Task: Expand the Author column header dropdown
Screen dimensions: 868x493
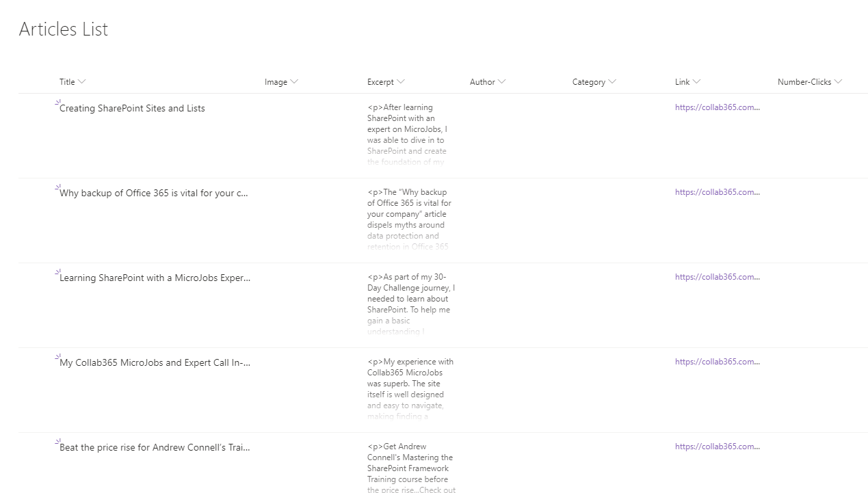Action: click(502, 82)
